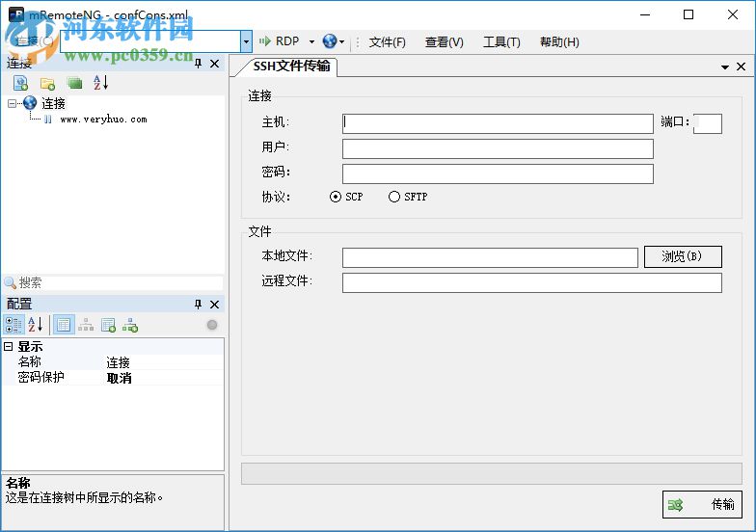This screenshot has height=532, width=756.
Task: Close the 连接 panel
Action: tap(215, 64)
